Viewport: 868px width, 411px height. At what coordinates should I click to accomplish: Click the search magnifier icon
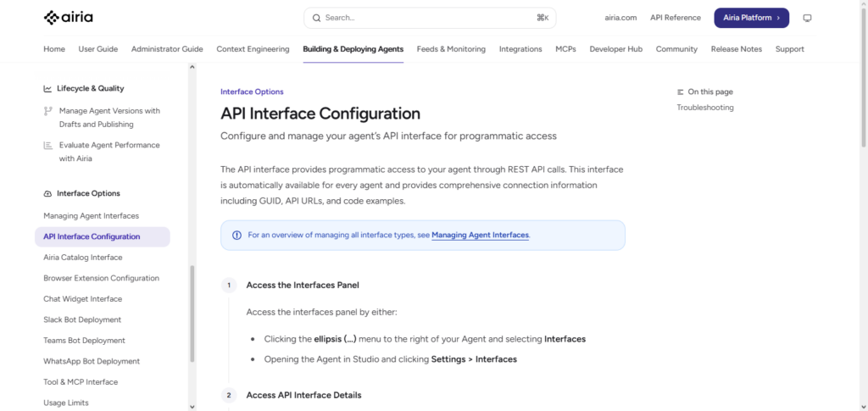pyautogui.click(x=317, y=18)
